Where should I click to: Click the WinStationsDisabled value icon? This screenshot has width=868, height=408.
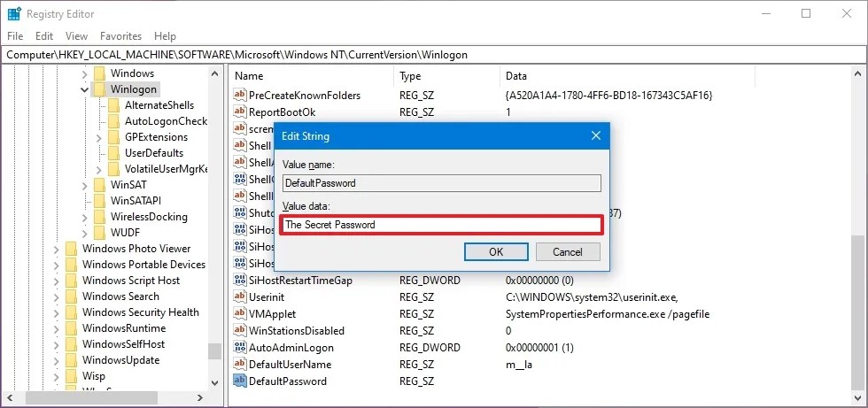click(x=240, y=331)
